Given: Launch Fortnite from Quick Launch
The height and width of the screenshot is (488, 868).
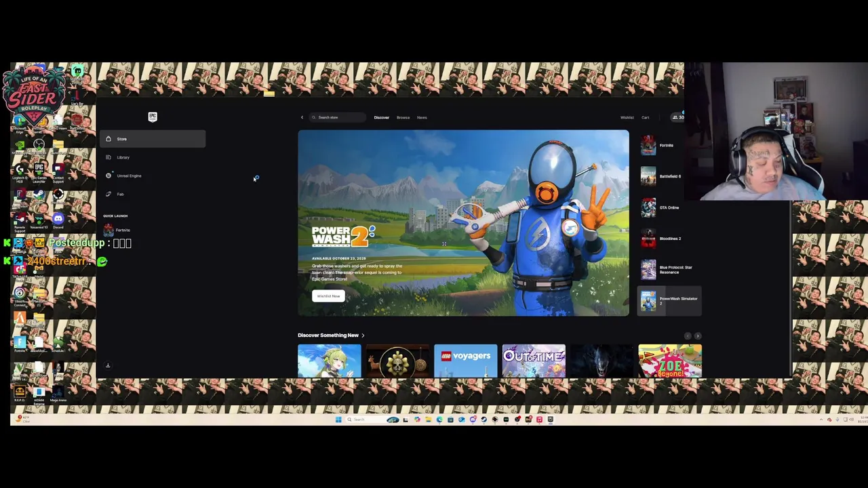Looking at the screenshot, I should coord(117,230).
